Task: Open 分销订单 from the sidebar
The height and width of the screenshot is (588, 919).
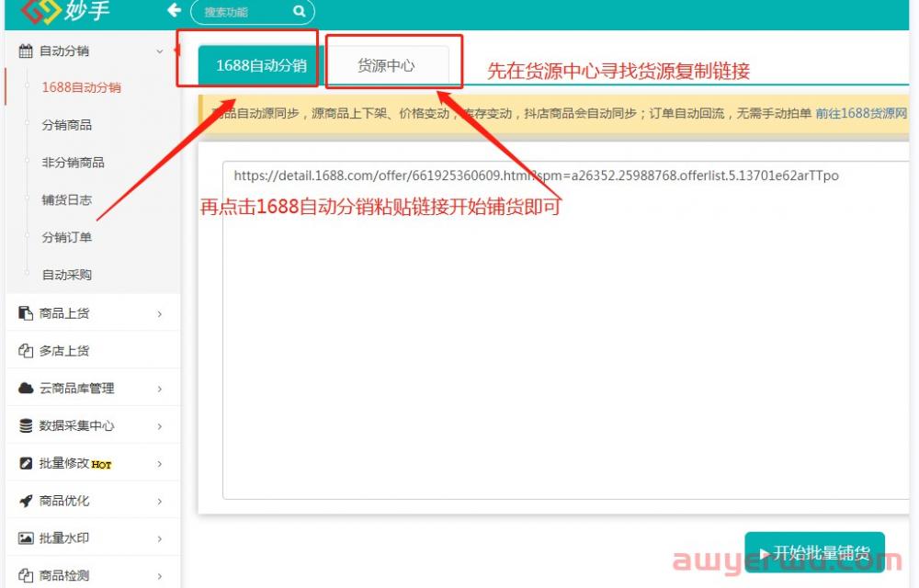Action: point(67,236)
